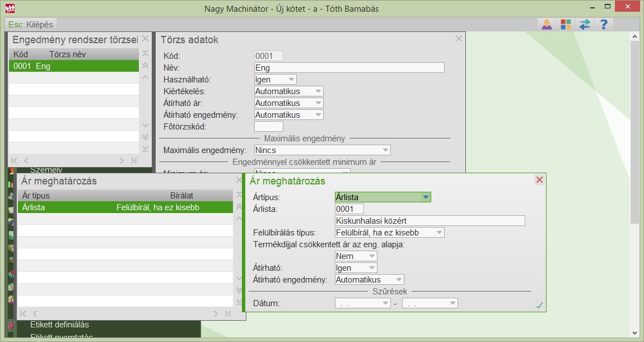Click the Kiskunhalasi közért name field
This screenshot has width=644, height=342.
(x=430, y=221)
